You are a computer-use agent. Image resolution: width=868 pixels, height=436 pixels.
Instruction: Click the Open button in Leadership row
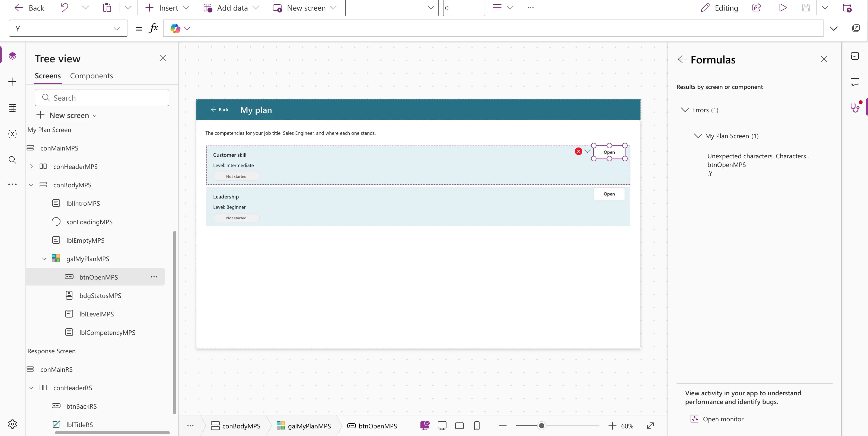[609, 194]
